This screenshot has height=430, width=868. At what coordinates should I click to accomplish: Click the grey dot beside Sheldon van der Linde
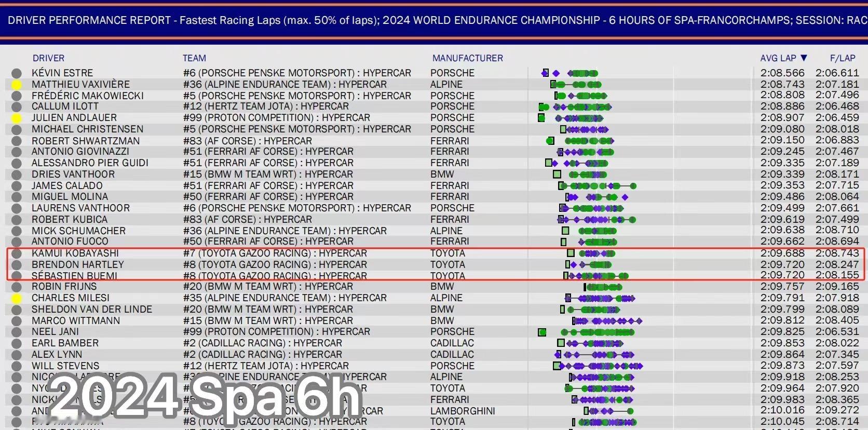[17, 310]
